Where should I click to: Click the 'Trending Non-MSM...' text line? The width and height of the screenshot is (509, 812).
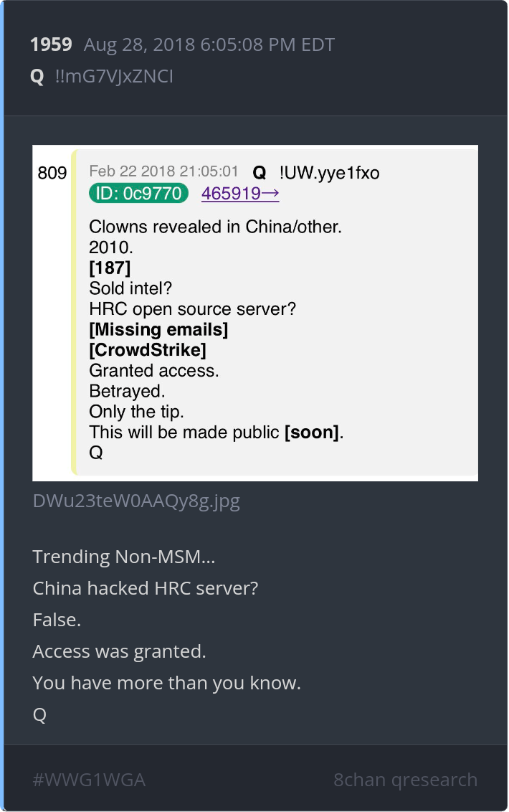pyautogui.click(x=124, y=557)
